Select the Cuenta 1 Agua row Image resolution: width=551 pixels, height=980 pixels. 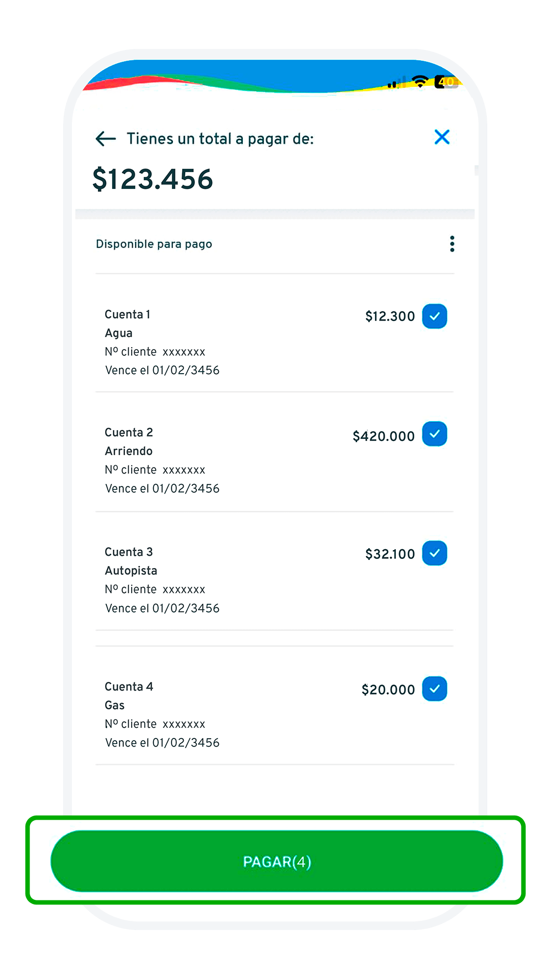[204, 342]
